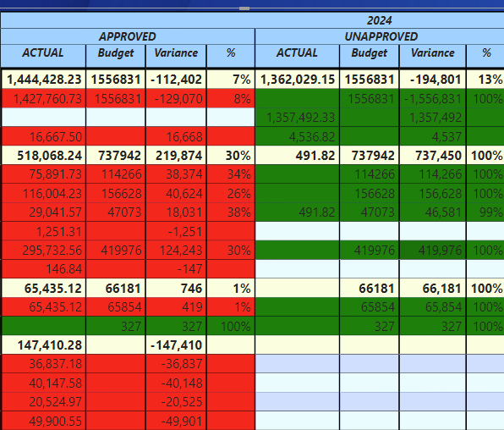
Task: Select bold cell 65,435.12
Action: coord(44,288)
